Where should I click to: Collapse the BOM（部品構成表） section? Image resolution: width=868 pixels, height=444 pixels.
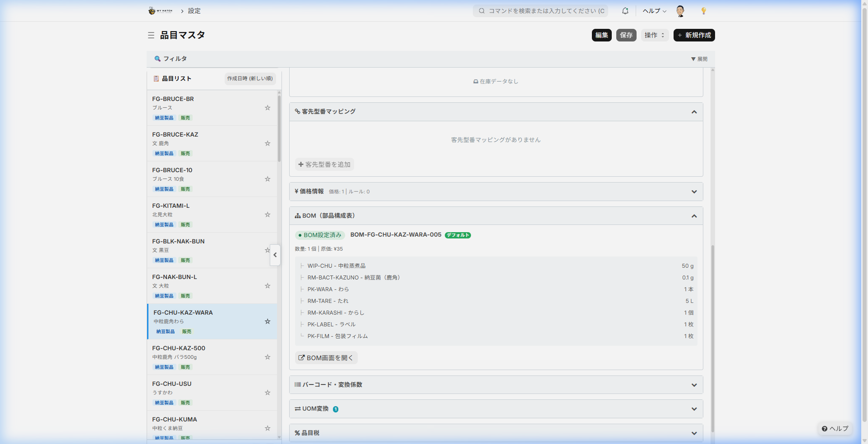pyautogui.click(x=694, y=216)
